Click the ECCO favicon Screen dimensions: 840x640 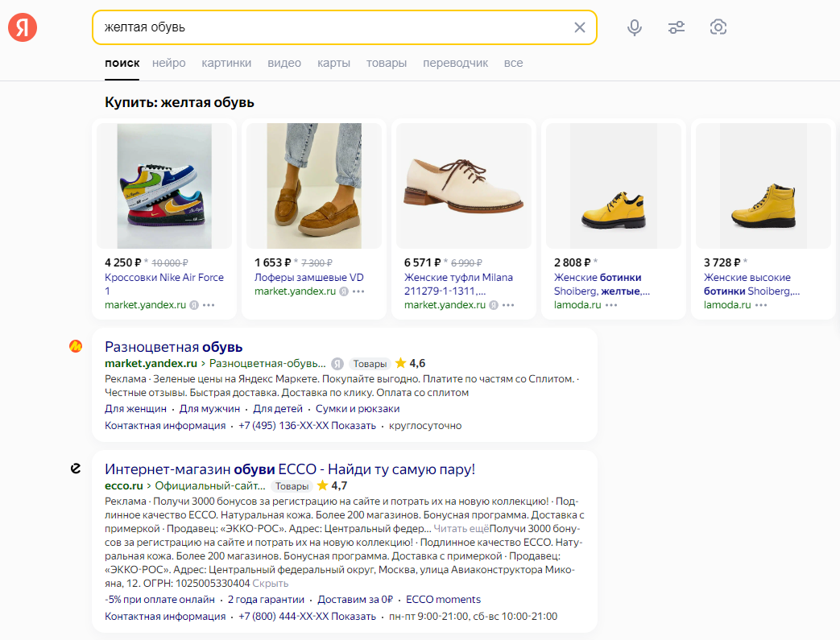coord(76,469)
